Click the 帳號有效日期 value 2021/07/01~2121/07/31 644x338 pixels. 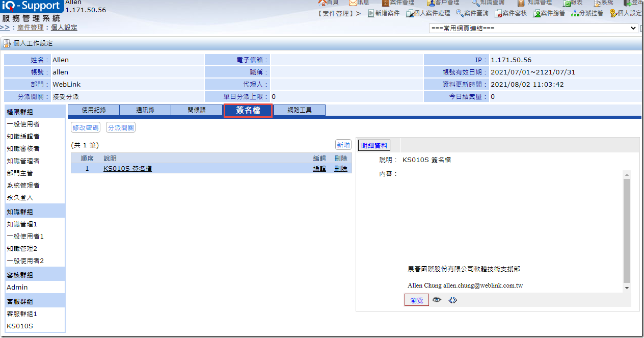(x=533, y=72)
